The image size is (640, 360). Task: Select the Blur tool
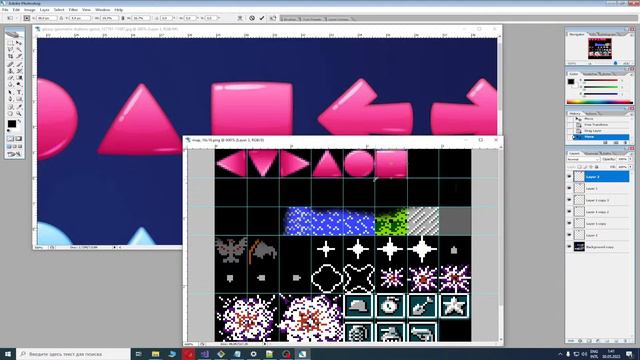pyautogui.click(x=11, y=85)
